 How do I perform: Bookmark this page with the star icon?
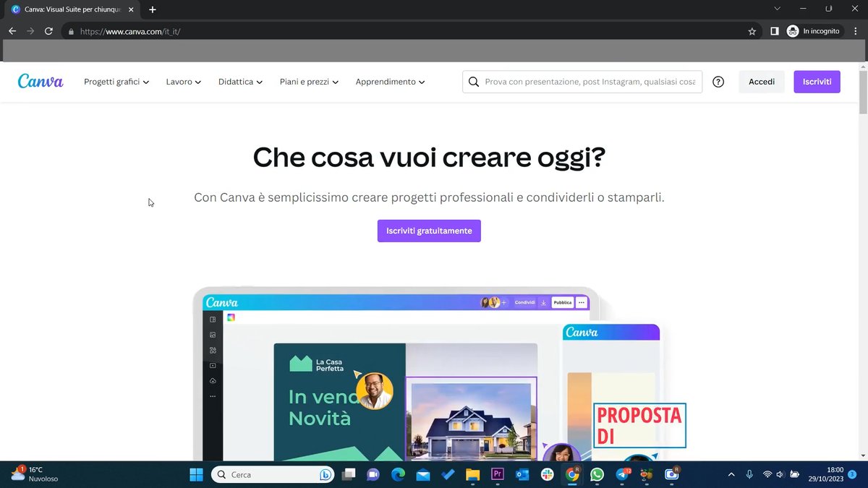tap(752, 31)
